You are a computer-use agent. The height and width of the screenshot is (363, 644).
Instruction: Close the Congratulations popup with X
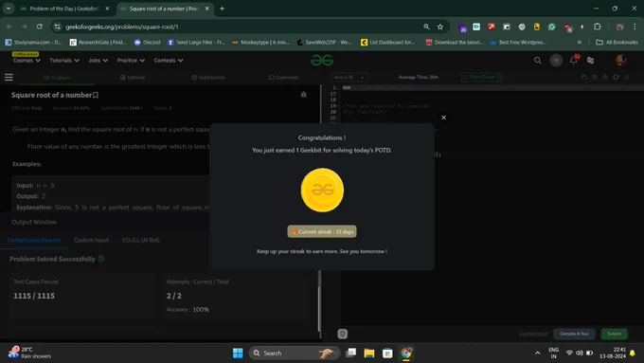[443, 118]
